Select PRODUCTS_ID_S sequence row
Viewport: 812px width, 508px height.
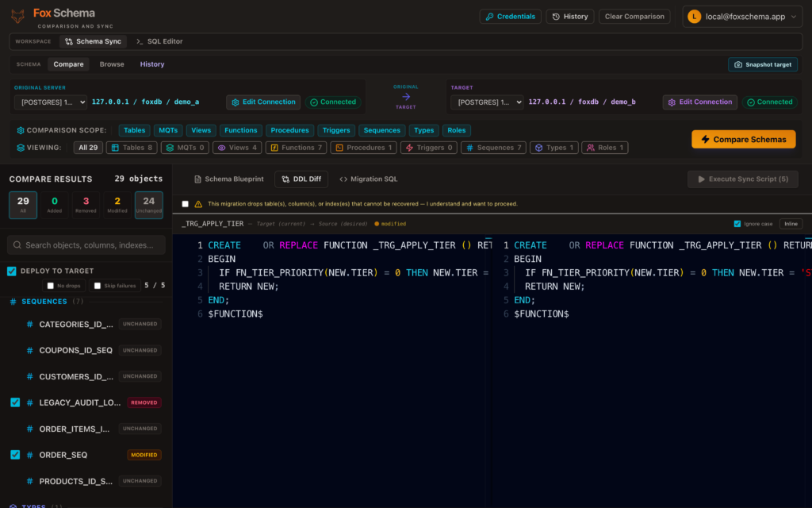[x=86, y=481]
